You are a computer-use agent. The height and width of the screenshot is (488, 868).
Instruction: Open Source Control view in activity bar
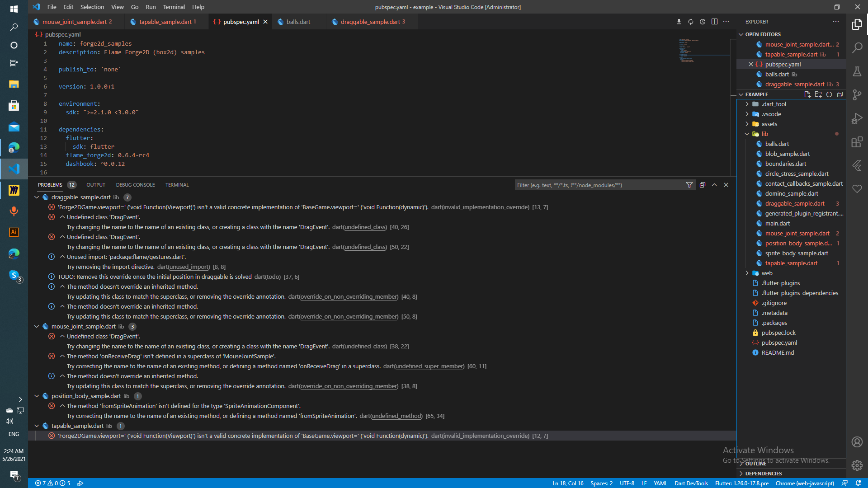coord(857,95)
